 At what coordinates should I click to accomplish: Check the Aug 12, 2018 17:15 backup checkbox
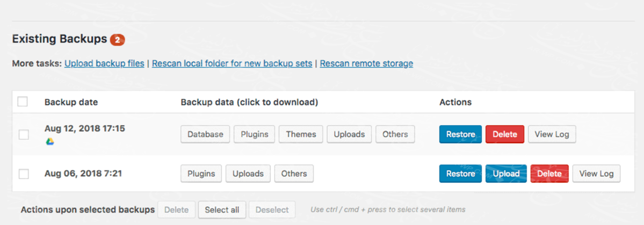pyautogui.click(x=24, y=134)
